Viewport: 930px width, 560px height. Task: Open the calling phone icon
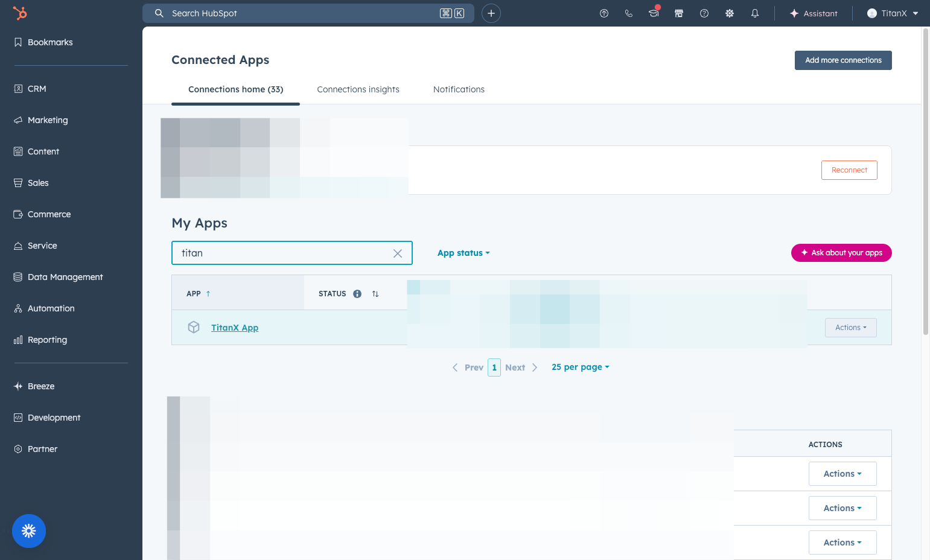629,13
